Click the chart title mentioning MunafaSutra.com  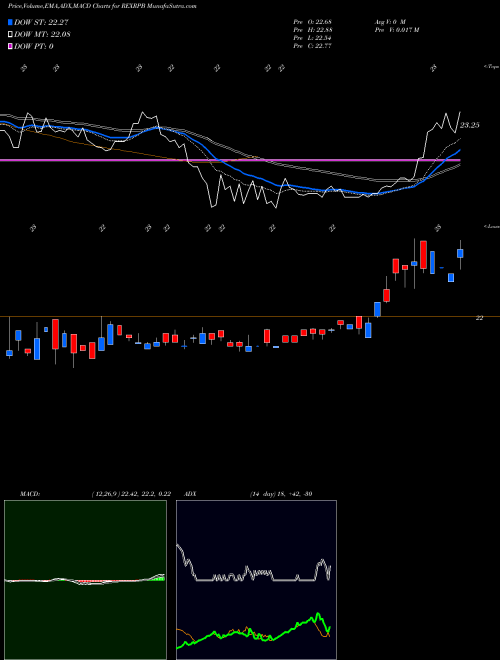[102, 6]
